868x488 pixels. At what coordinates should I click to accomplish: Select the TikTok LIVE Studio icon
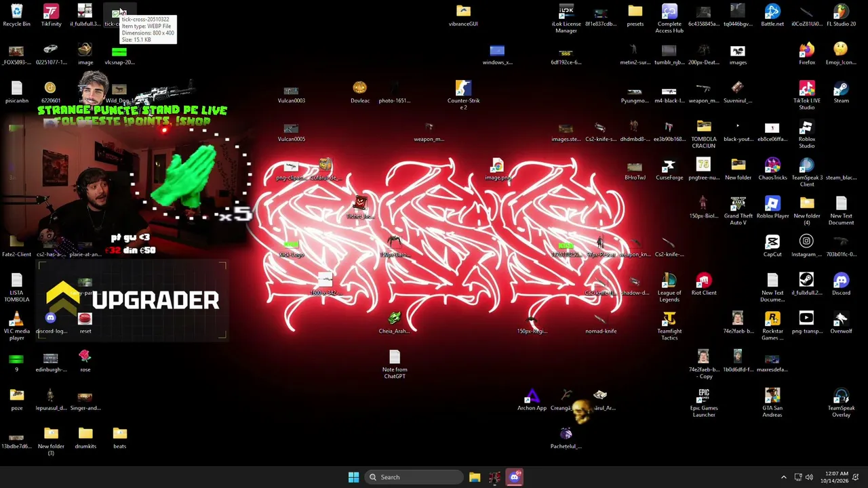pos(806,96)
